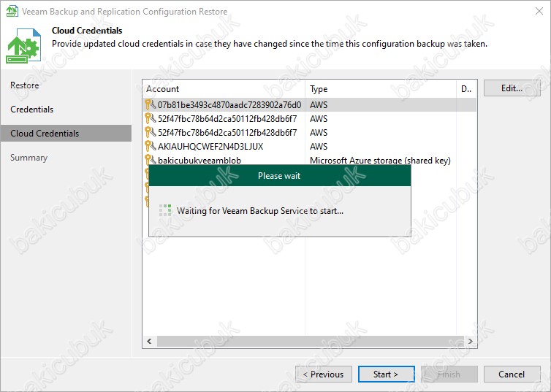Select the Cloud Credentials wizard step

tap(66, 134)
